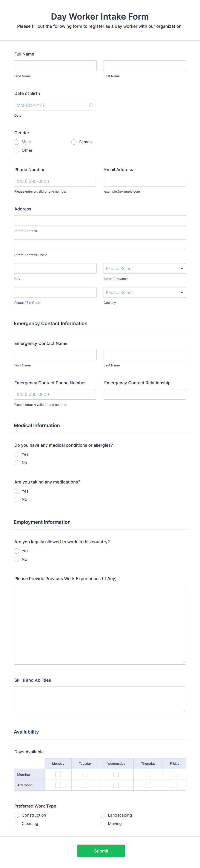Select Other under Gender
200x868 pixels.
tap(17, 150)
